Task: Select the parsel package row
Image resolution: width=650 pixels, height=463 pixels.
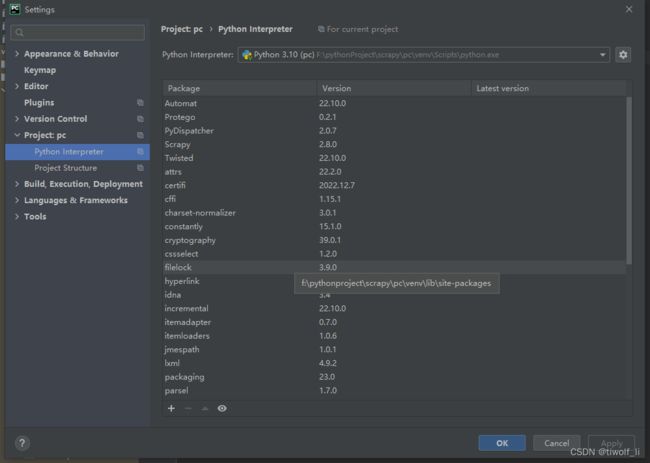Action: (x=394, y=390)
